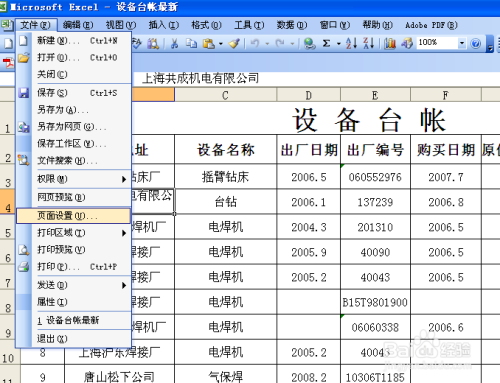Screen dimensions: 500x383
Task: Select the Format Painter brush icon
Action: pos(234,43)
